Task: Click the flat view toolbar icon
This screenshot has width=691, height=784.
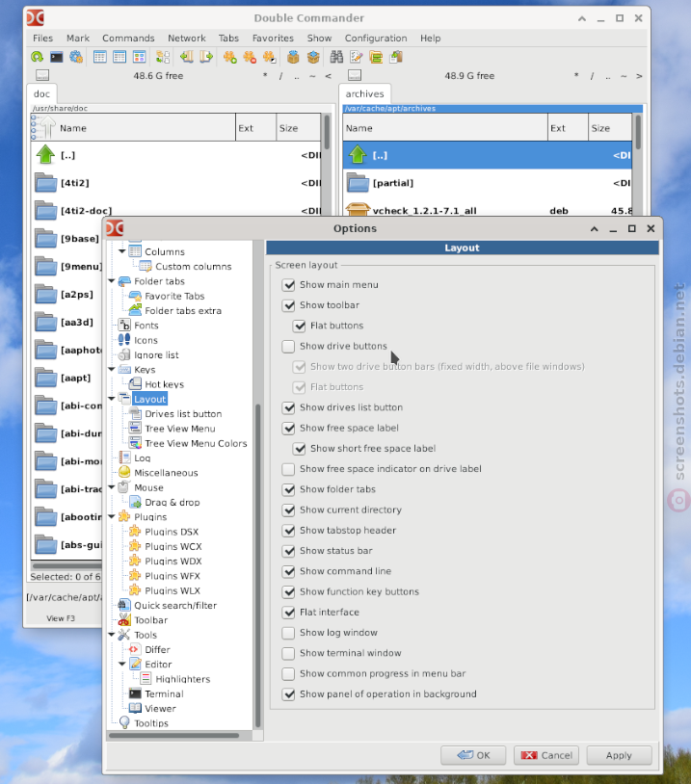Action: [163, 57]
